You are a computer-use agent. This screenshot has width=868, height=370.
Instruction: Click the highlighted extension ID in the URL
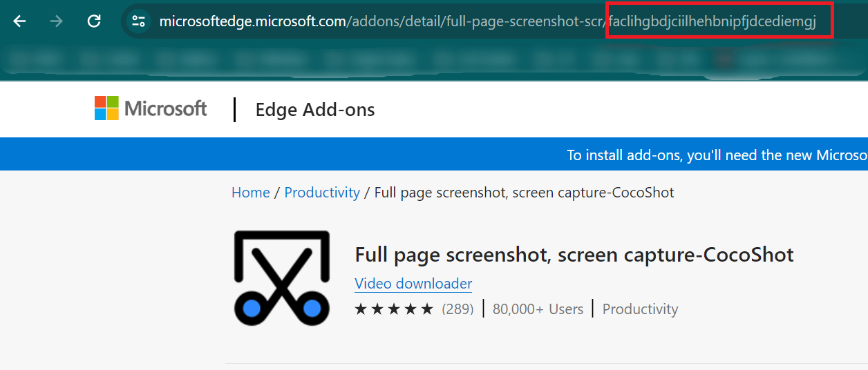719,21
